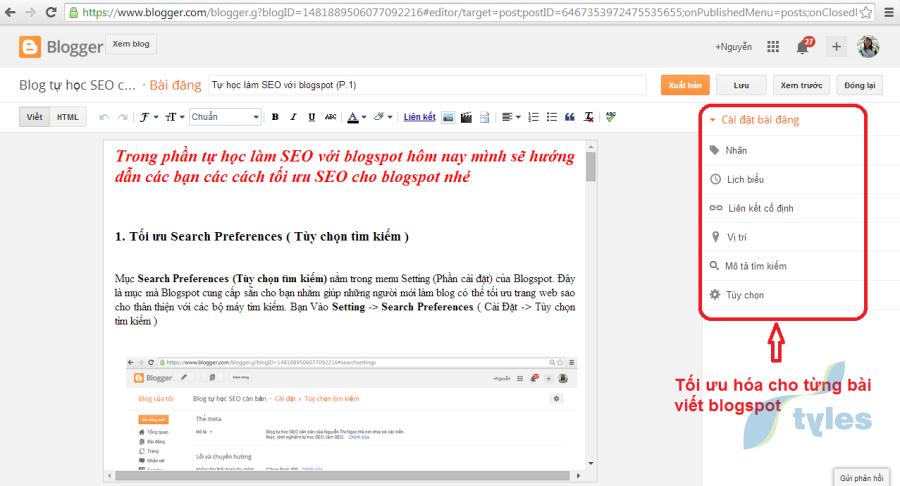Switch to HTML editing mode

click(x=68, y=117)
